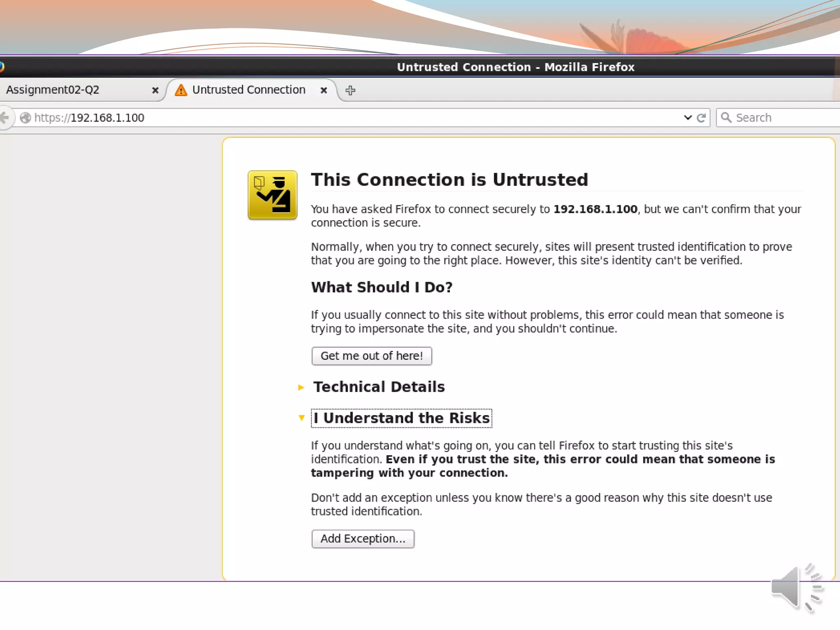Select the Untrusted Connection tab
This screenshot has height=630, width=840.
(x=249, y=90)
